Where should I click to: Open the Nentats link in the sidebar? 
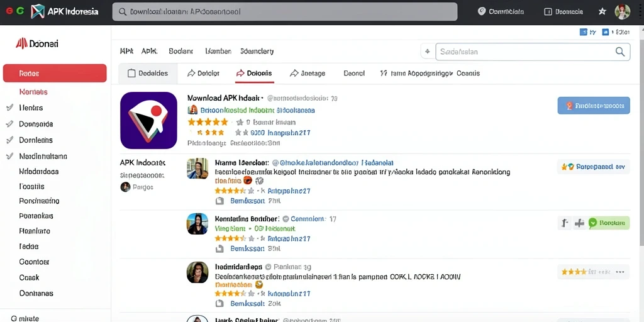pos(33,92)
